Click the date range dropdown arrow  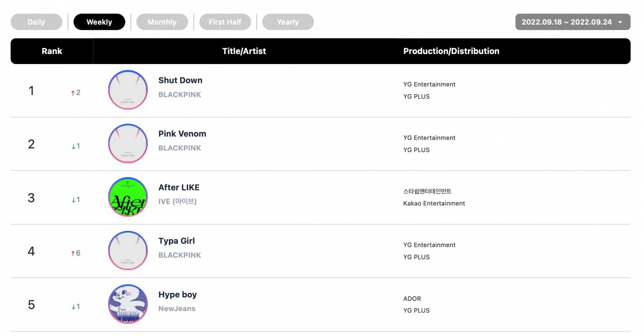pos(620,22)
